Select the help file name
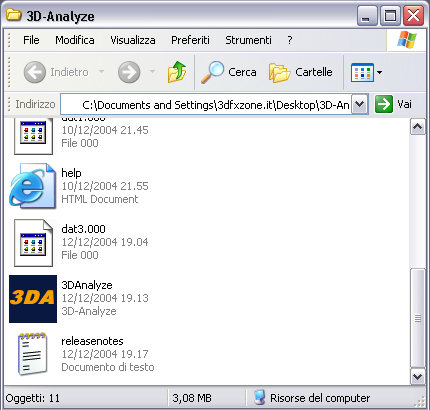Screen dimensions: 430x410 click(x=71, y=173)
